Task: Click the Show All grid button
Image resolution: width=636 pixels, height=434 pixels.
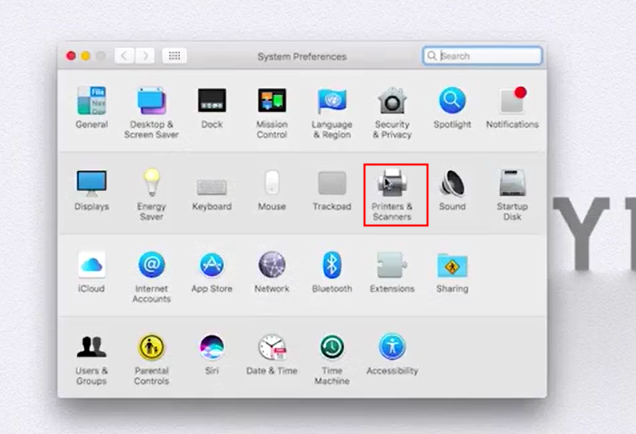Action: pyautogui.click(x=174, y=56)
